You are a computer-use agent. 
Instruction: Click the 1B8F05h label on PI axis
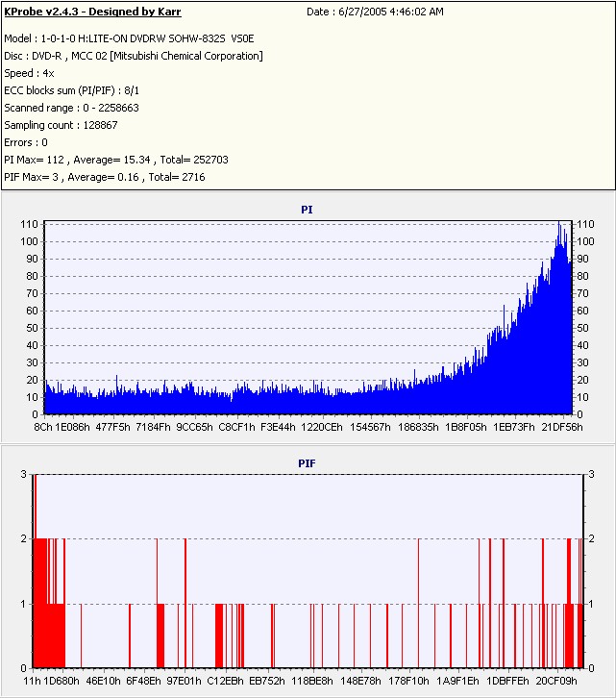coord(466,427)
